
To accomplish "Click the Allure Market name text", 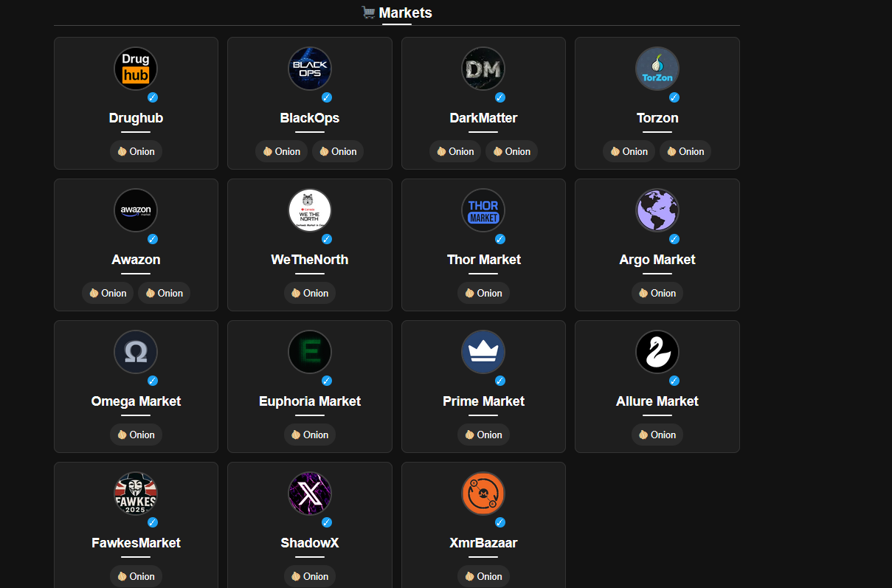I will click(657, 401).
